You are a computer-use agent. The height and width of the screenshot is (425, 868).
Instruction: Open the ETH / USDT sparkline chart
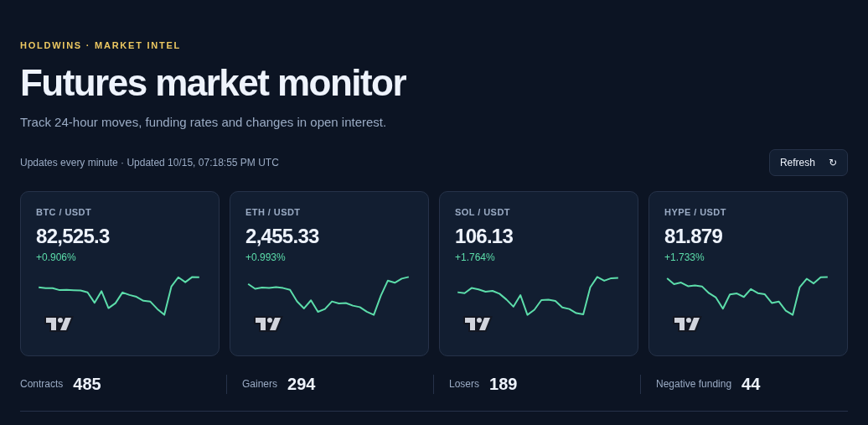pyautogui.click(x=328, y=296)
